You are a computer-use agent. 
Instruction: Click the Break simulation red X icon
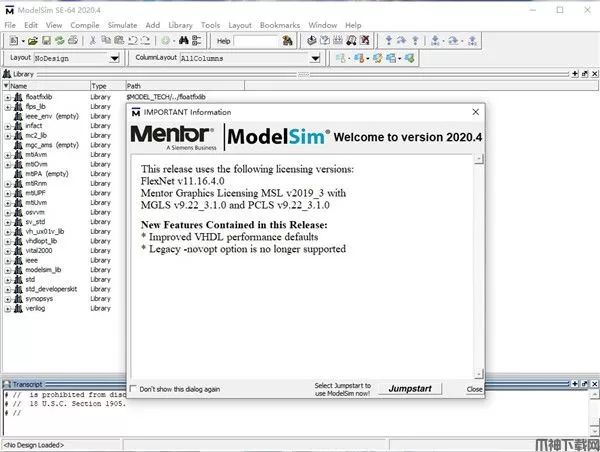[x=365, y=40]
